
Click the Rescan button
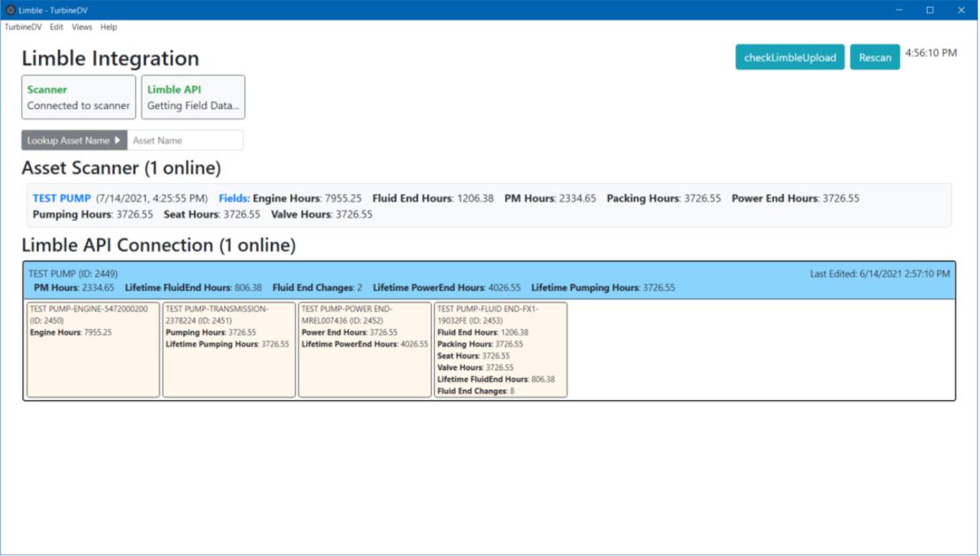pyautogui.click(x=875, y=57)
